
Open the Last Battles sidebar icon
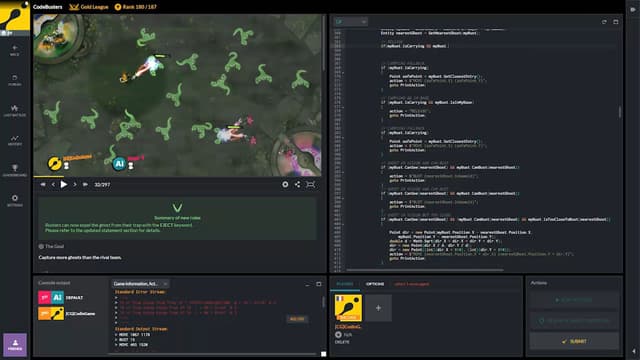15,111
